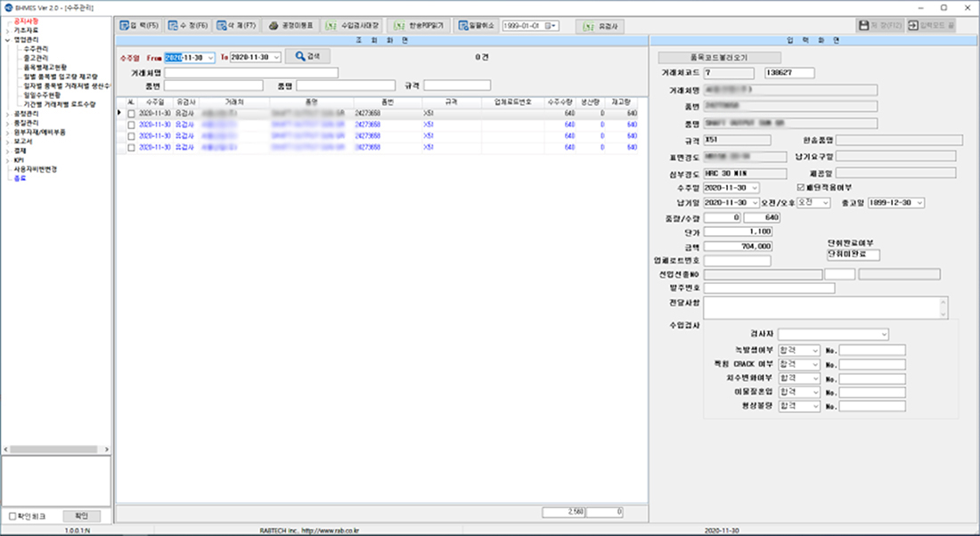
Task: Select 일일수주현황 in the tree
Action: [x=42, y=95]
